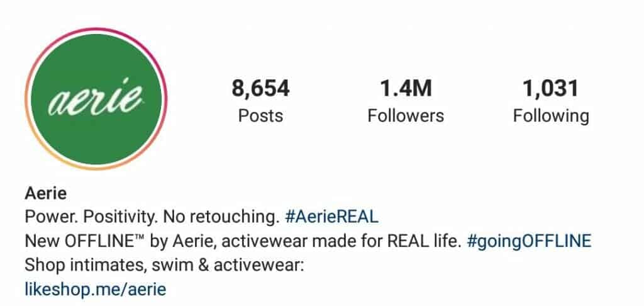This screenshot has height=306, width=644.
Task: Open the Aerie green profile picture
Action: pyautogui.click(x=96, y=99)
